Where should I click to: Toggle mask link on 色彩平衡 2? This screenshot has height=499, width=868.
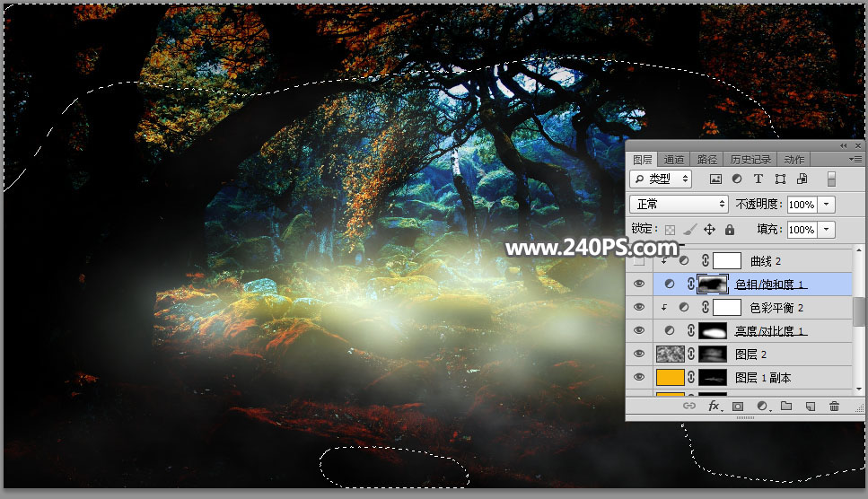tap(706, 307)
